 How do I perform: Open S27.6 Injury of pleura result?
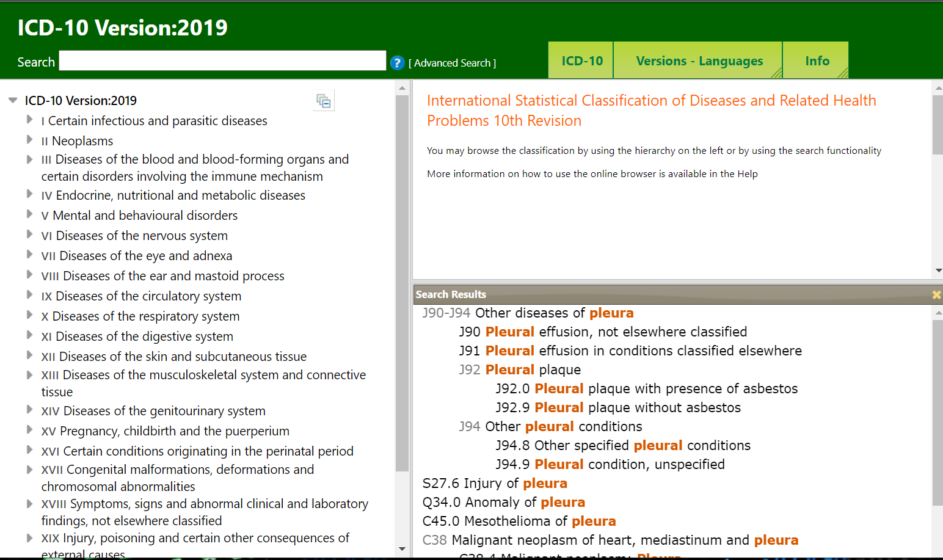495,483
